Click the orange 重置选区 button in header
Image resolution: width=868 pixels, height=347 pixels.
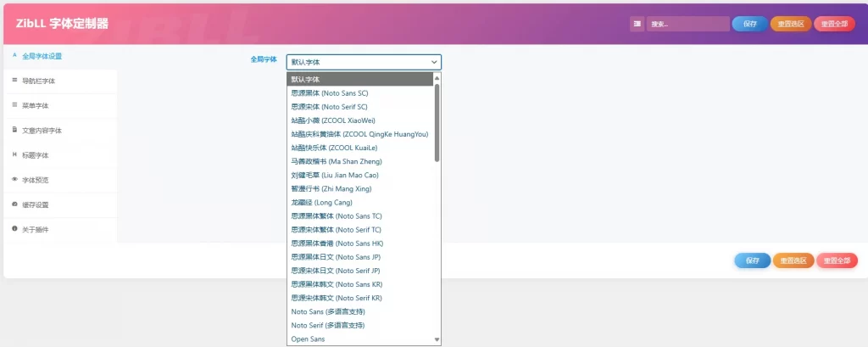point(791,24)
